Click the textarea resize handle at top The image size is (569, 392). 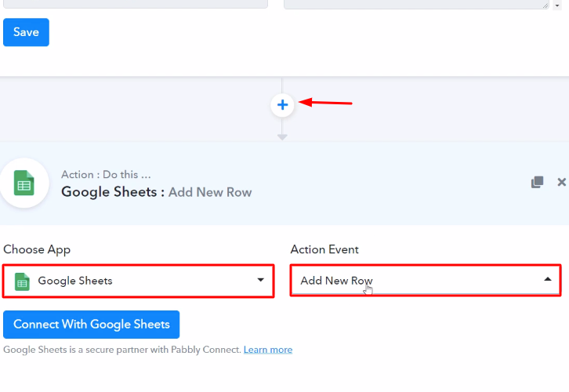pos(545,5)
